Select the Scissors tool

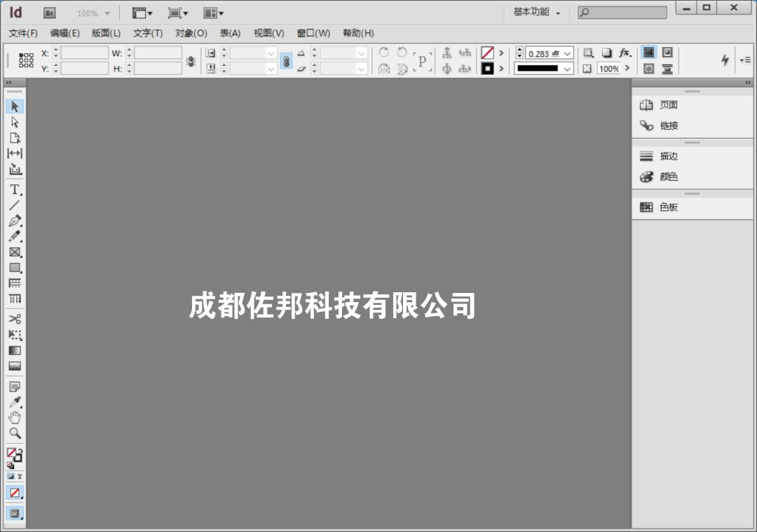[15, 318]
